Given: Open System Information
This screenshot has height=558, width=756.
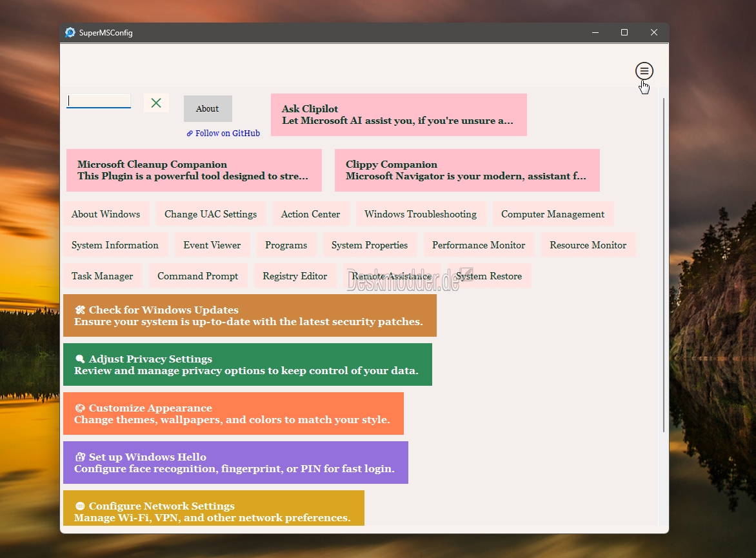Looking at the screenshot, I should (x=115, y=245).
